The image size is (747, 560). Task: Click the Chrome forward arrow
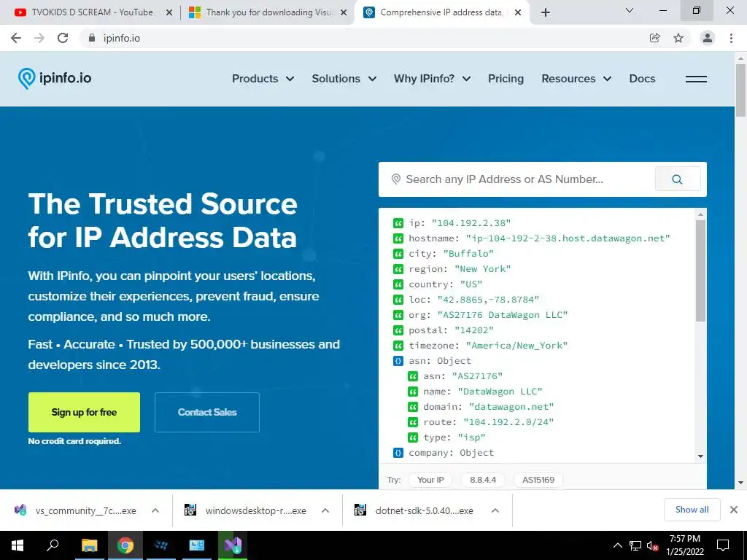(x=39, y=38)
